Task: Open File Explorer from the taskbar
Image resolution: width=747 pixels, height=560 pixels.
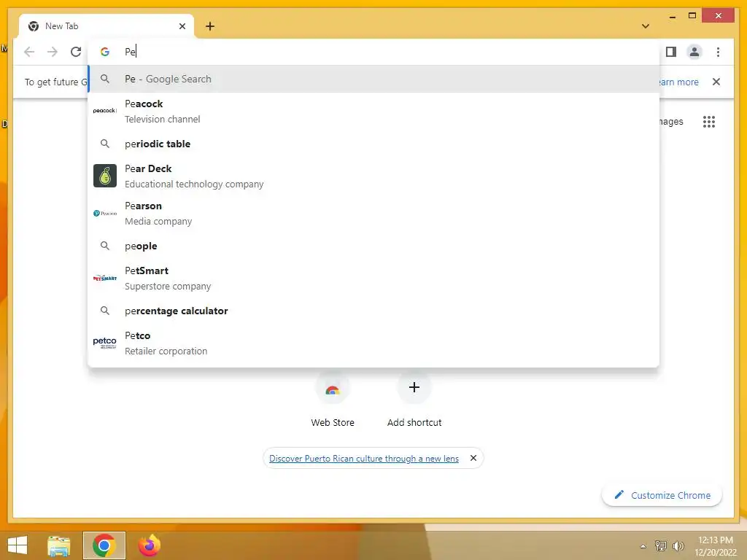Action: (59, 545)
